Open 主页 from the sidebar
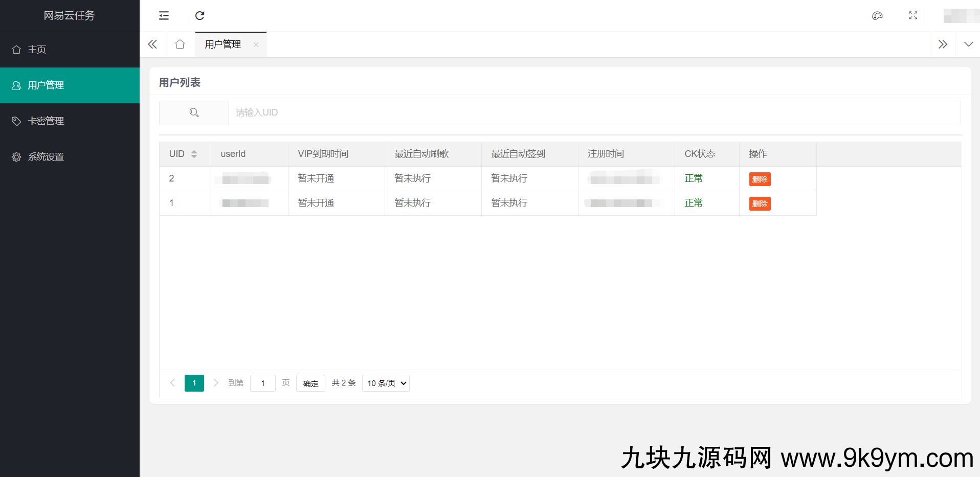The height and width of the screenshot is (477, 980). 36,49
